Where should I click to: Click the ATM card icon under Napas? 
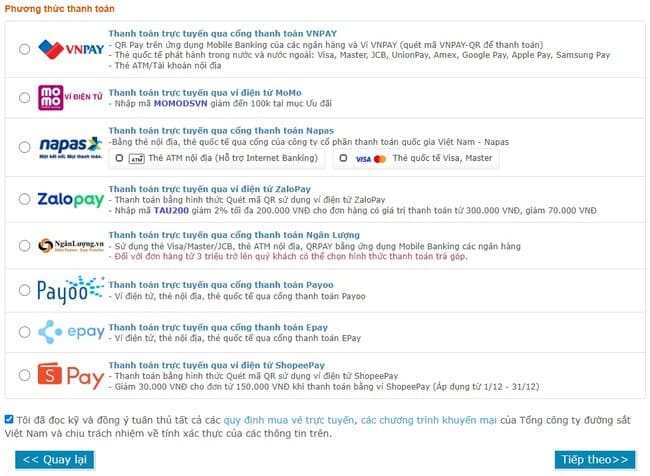[136, 159]
